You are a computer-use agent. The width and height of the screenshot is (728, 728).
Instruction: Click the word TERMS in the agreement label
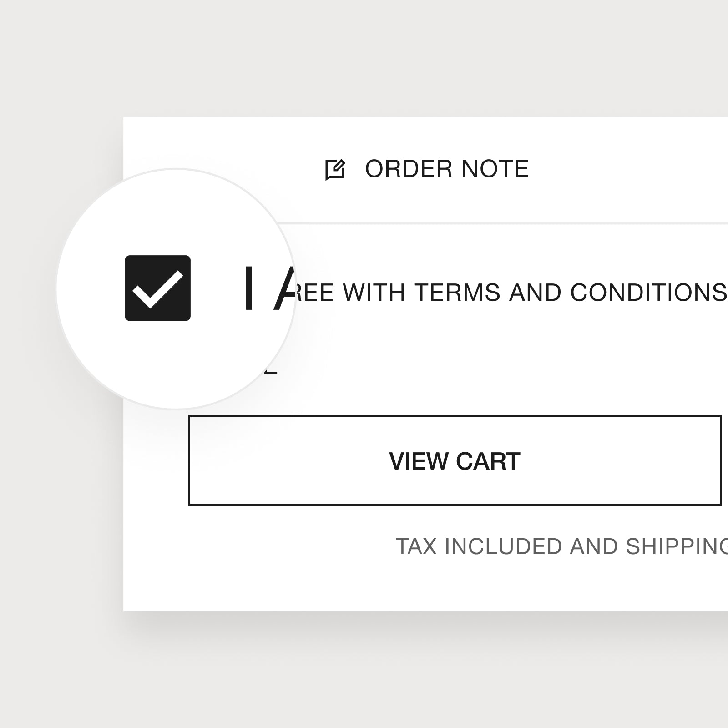pos(457,292)
